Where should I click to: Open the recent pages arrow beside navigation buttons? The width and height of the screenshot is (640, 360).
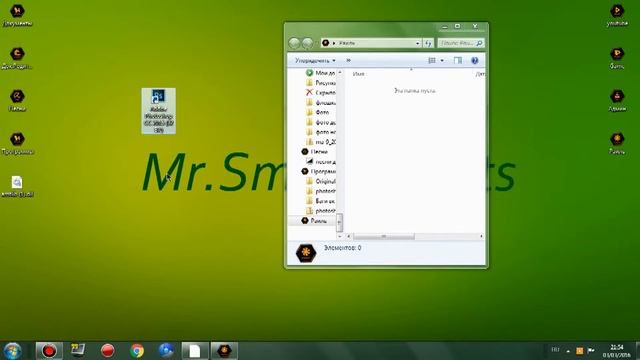[317, 43]
